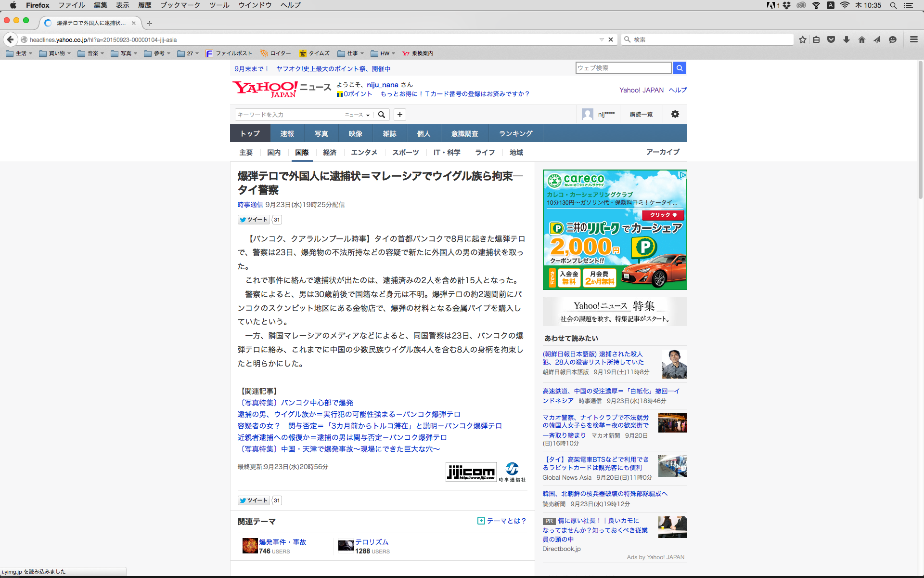Open the Firefox hamburger menu
This screenshot has height=578, width=924.
click(914, 39)
